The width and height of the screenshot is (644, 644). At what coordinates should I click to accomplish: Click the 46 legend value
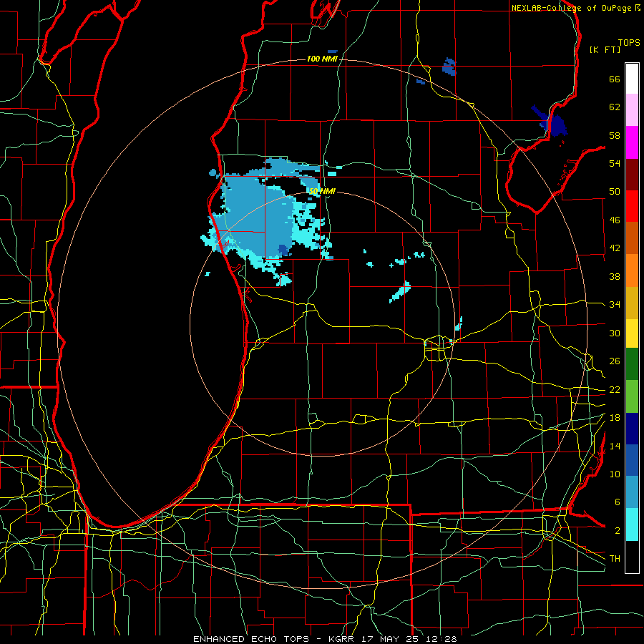[x=615, y=220]
